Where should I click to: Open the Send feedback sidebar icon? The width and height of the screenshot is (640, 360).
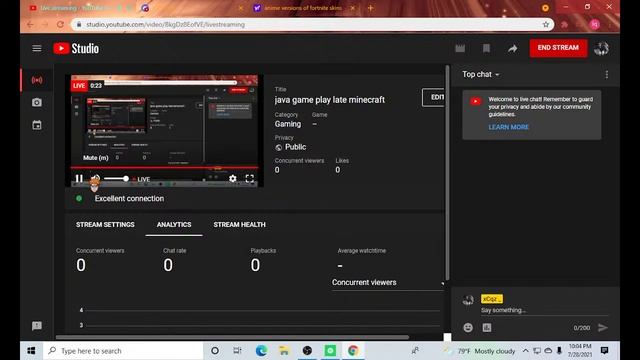tap(37, 326)
